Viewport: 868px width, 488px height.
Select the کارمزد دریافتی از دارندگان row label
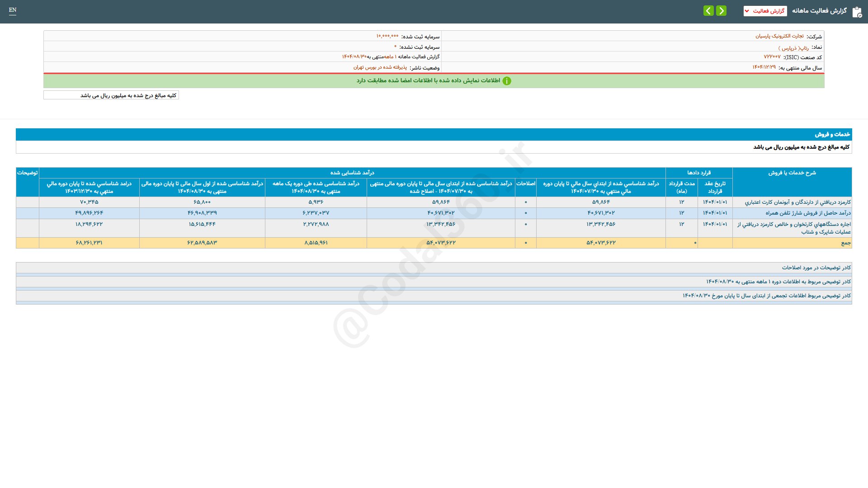(797, 202)
